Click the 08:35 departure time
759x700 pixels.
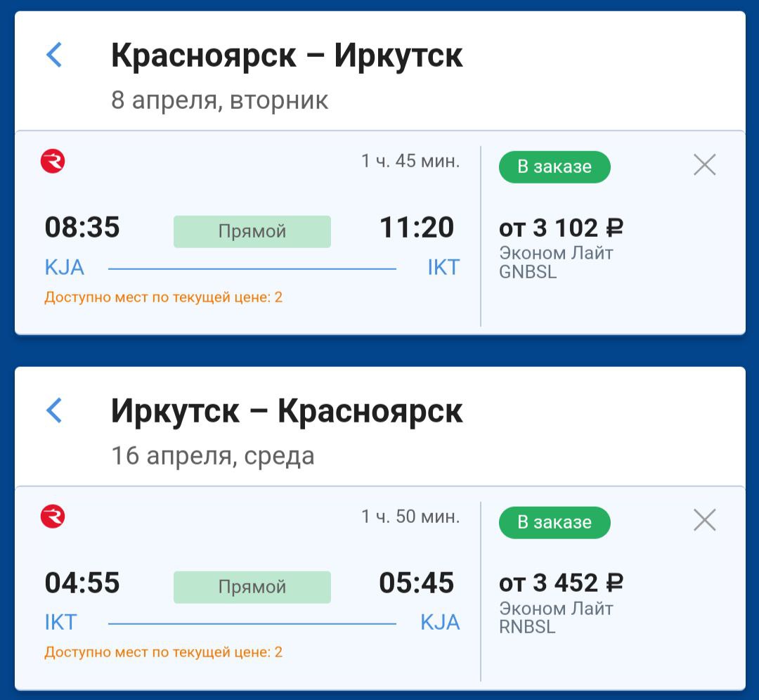pos(82,228)
